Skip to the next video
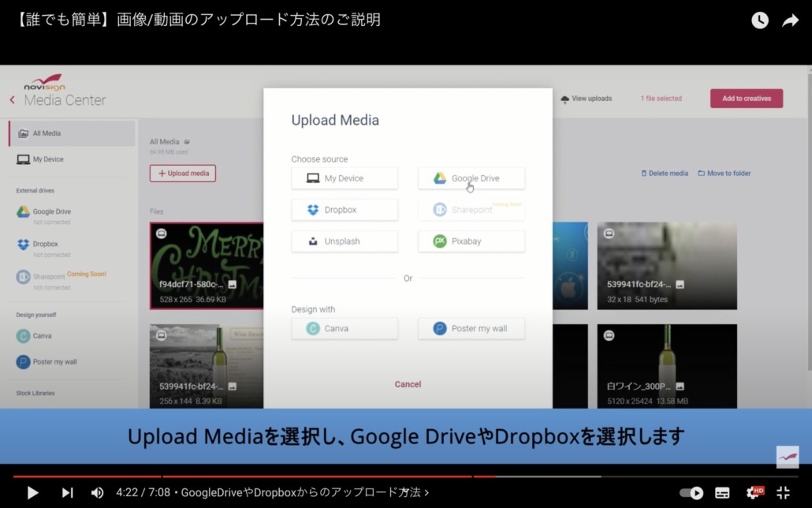The height and width of the screenshot is (508, 812). pyautogui.click(x=67, y=492)
